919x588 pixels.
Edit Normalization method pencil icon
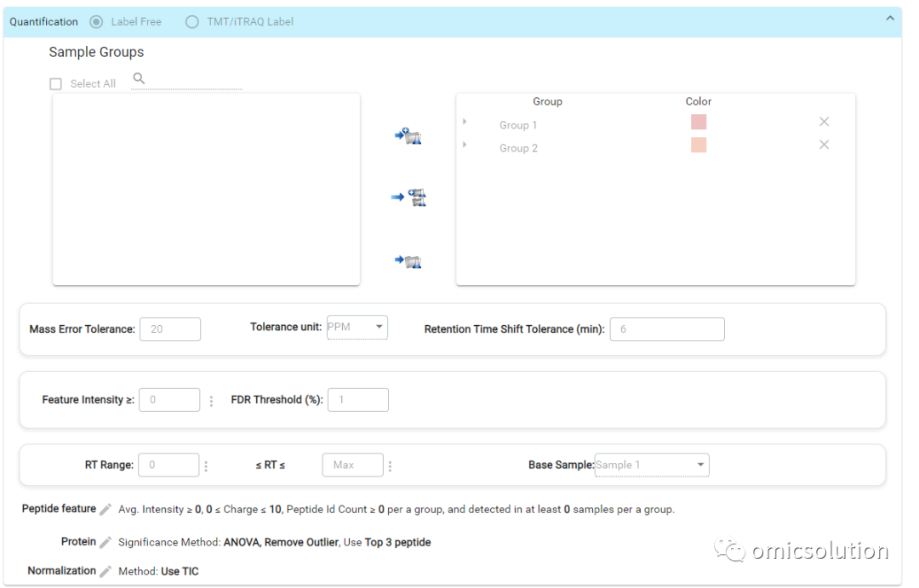pos(106,571)
